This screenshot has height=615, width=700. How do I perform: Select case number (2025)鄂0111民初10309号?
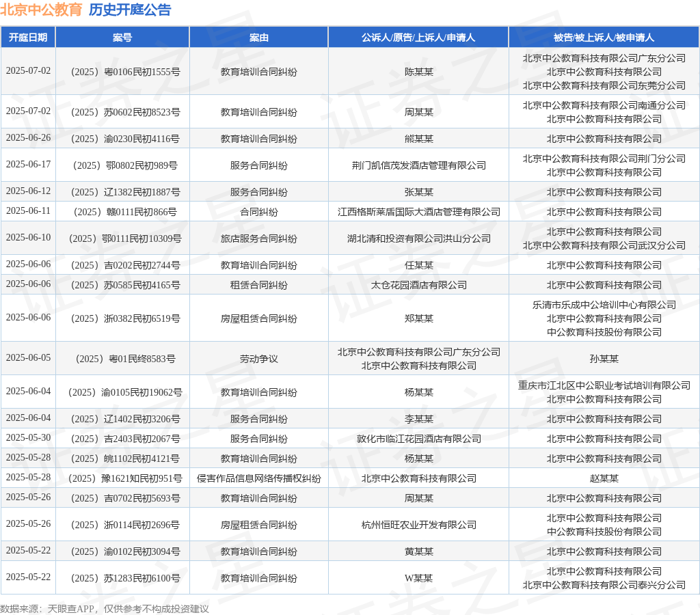click(125, 238)
